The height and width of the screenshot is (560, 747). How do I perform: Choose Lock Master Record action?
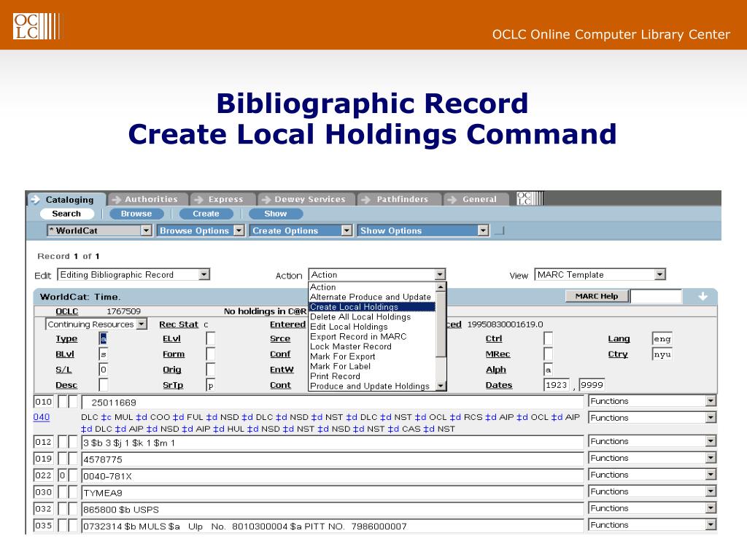372,346
